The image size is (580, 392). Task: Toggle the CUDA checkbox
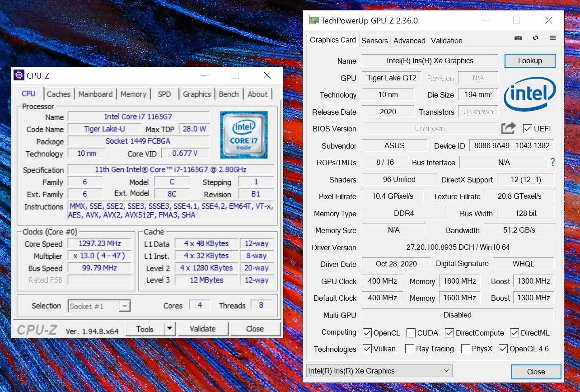click(411, 333)
